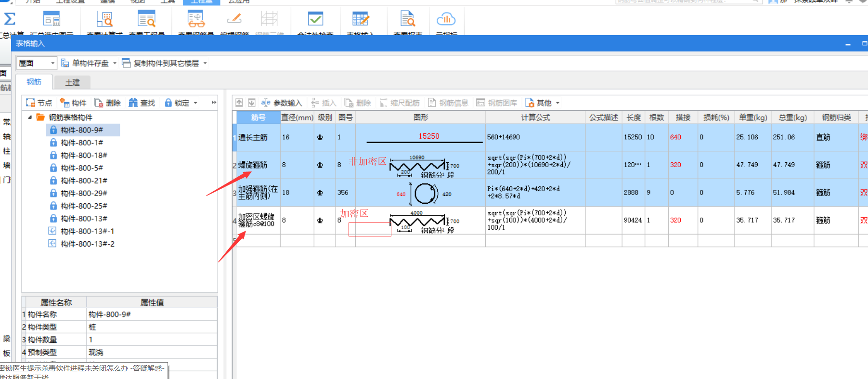Click the table input ribbon icon

point(360,19)
